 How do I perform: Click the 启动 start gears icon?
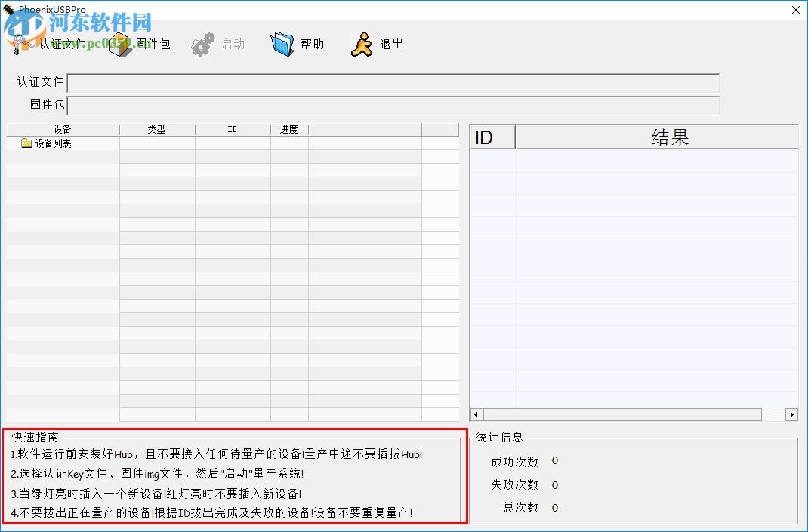point(202,43)
